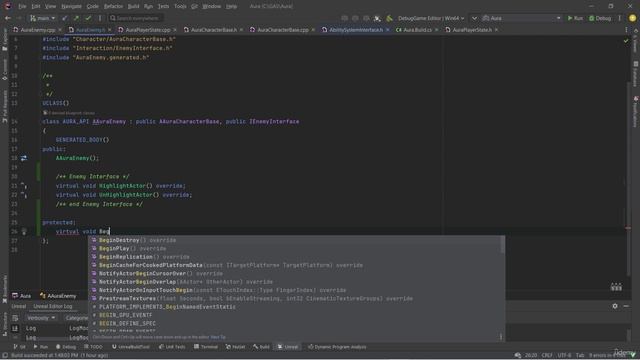Close the AuraEnemy.h tab
This screenshot has width=640, height=360.
point(109,30)
